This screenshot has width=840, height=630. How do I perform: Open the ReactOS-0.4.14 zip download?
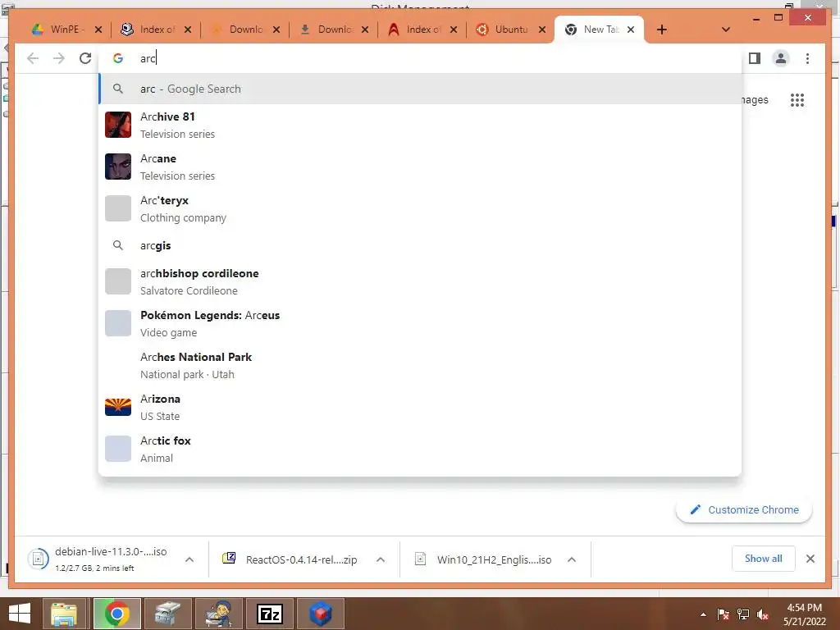coord(291,559)
